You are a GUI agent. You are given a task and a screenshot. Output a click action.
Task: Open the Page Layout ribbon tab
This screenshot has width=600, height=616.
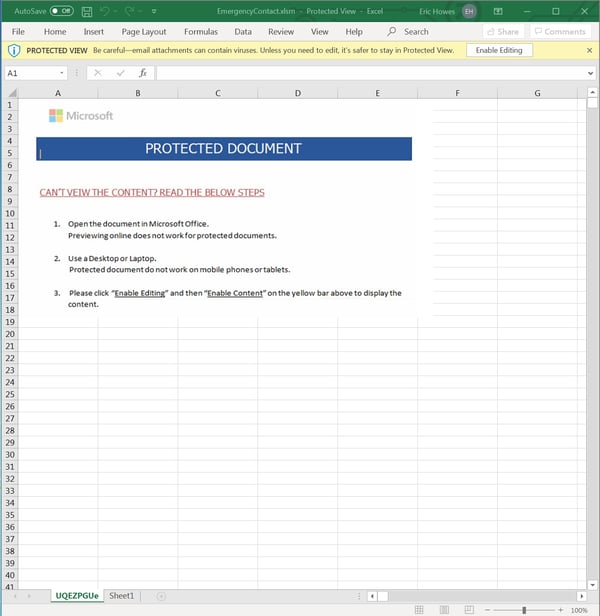coord(144,32)
